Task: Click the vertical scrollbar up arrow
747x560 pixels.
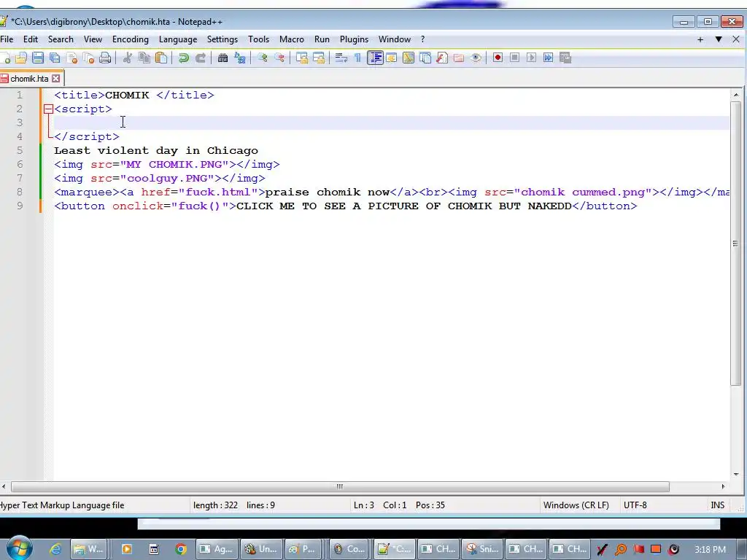Action: pos(735,95)
